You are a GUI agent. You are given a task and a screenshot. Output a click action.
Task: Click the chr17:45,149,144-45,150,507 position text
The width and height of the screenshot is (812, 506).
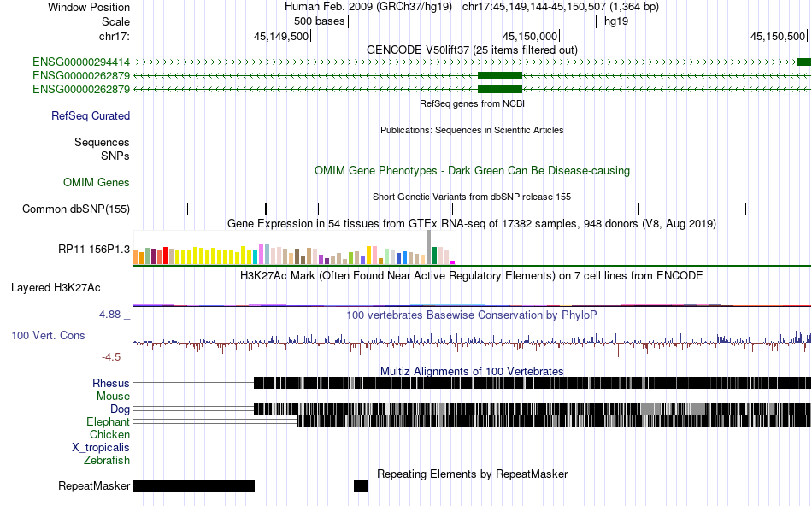(561, 7)
